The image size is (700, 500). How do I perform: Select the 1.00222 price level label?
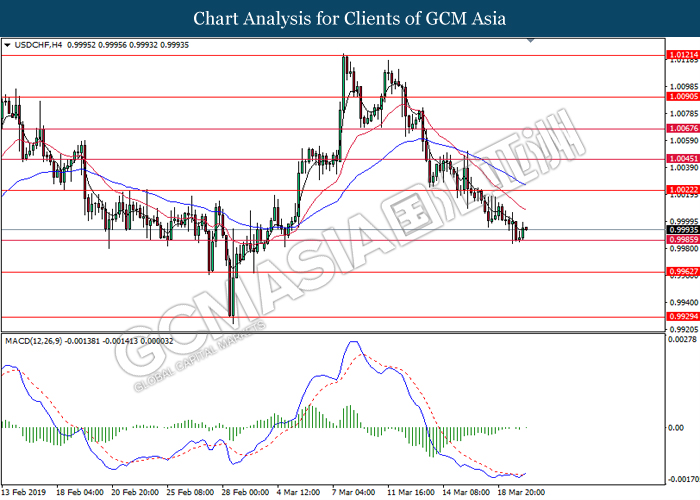[x=683, y=190]
